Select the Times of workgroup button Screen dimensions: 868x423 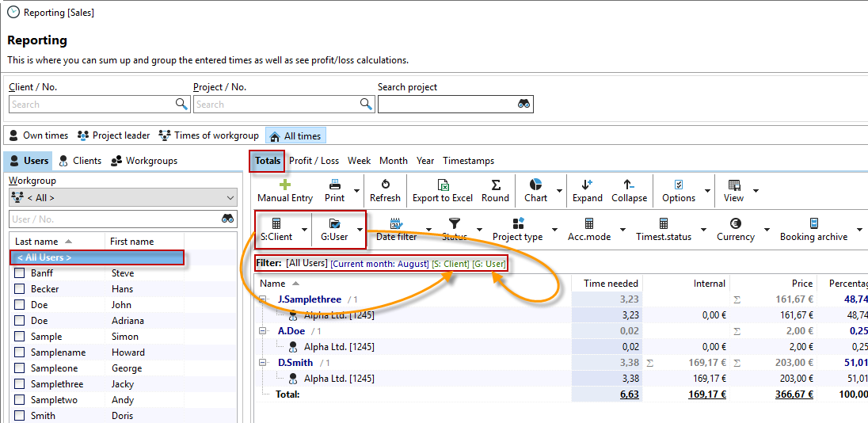[209, 135]
